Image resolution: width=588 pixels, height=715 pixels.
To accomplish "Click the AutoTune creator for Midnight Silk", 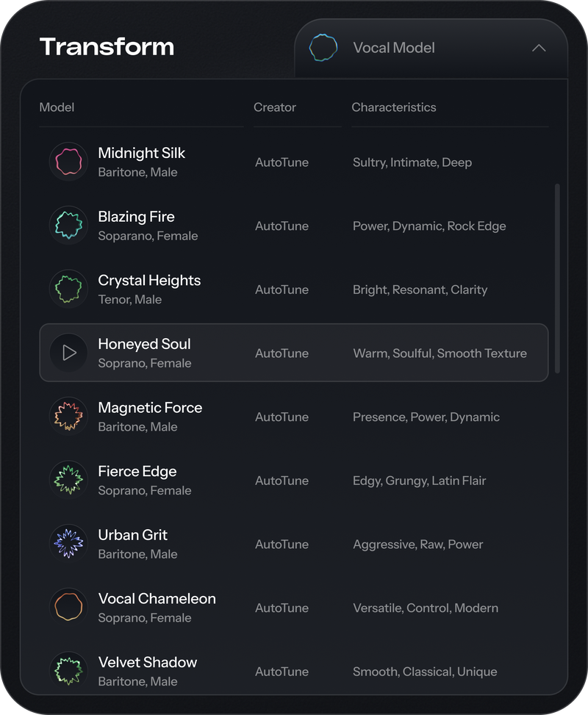I will click(282, 162).
